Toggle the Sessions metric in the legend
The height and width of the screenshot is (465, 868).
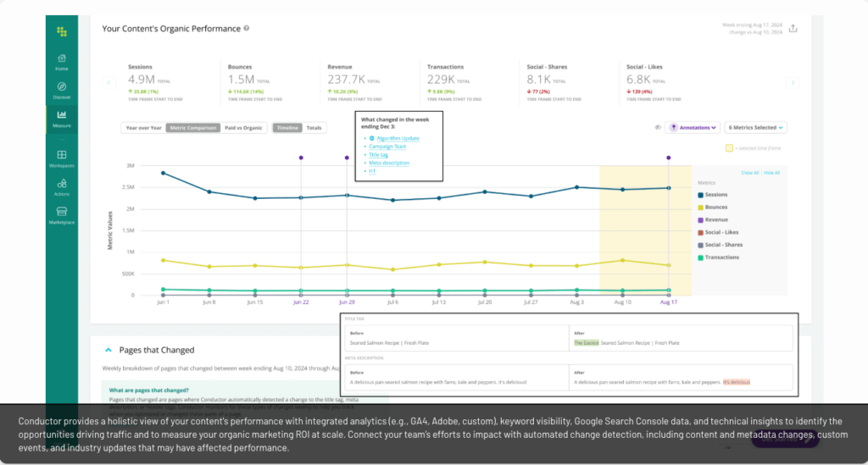point(712,195)
